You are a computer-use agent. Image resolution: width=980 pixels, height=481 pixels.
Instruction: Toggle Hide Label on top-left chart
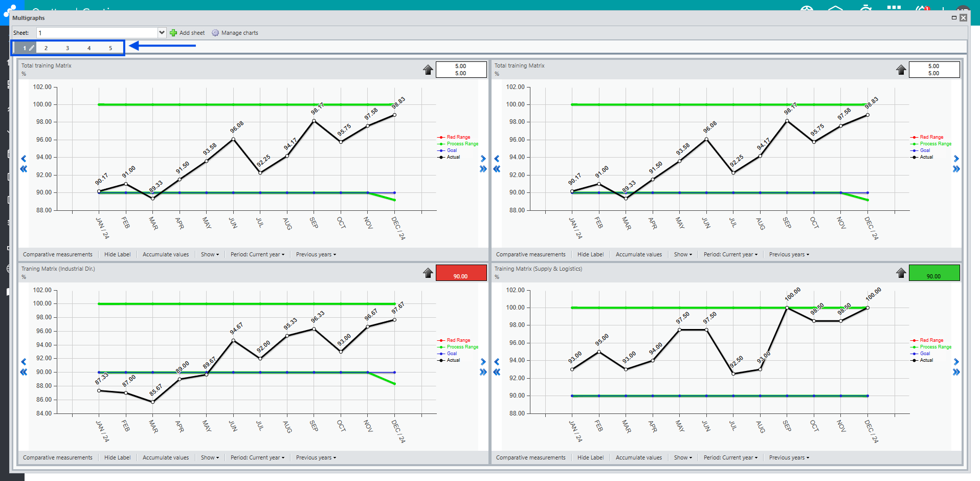[x=117, y=254]
